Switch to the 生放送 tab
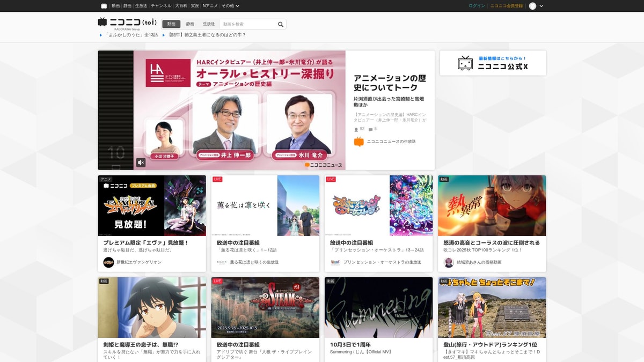 point(210,24)
